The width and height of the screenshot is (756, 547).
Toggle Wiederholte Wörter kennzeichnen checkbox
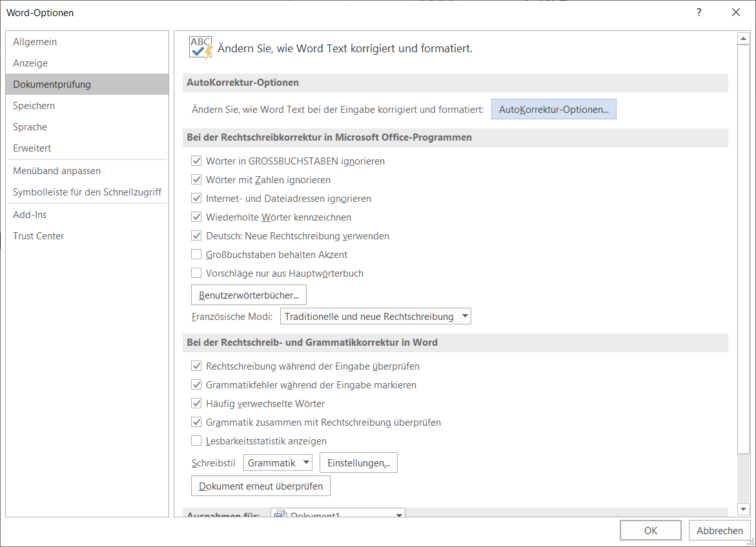(196, 217)
